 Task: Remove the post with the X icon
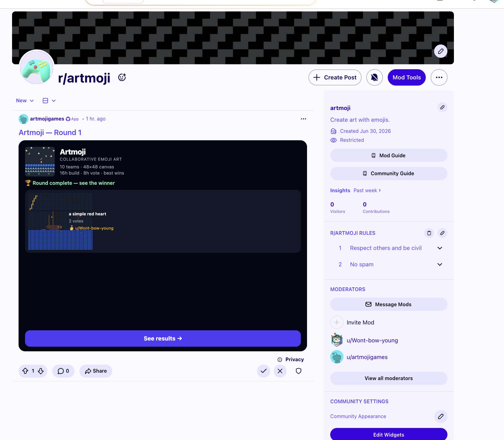pos(280,371)
